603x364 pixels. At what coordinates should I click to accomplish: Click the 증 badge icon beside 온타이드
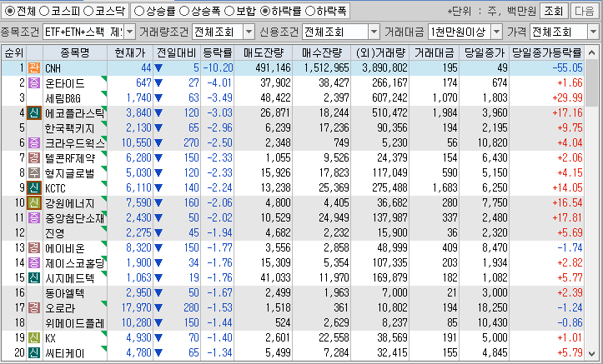pos(34,83)
